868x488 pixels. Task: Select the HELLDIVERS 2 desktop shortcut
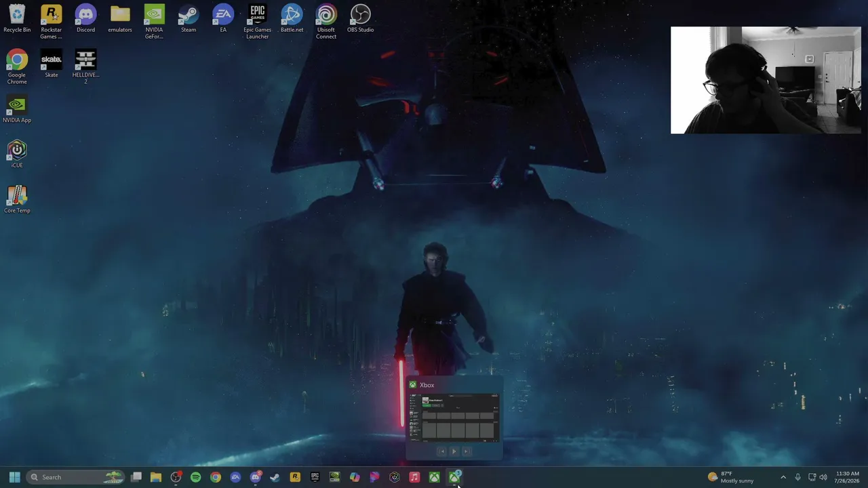pos(85,67)
